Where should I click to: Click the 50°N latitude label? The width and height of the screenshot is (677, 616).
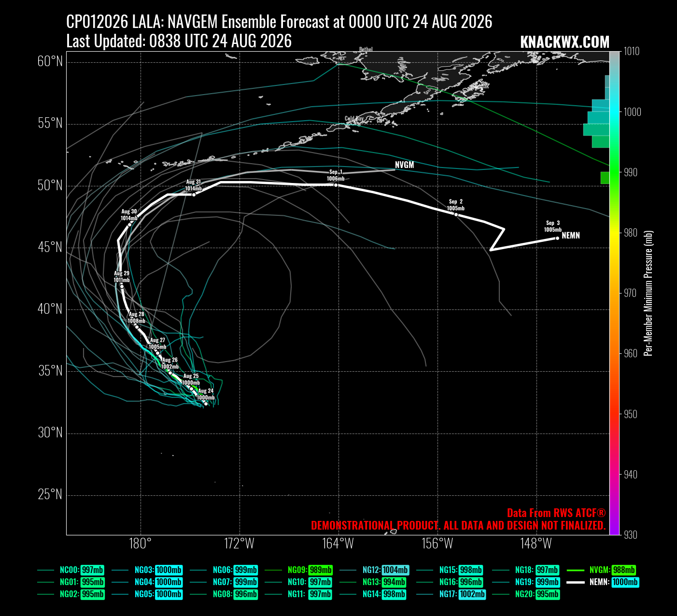(50, 185)
